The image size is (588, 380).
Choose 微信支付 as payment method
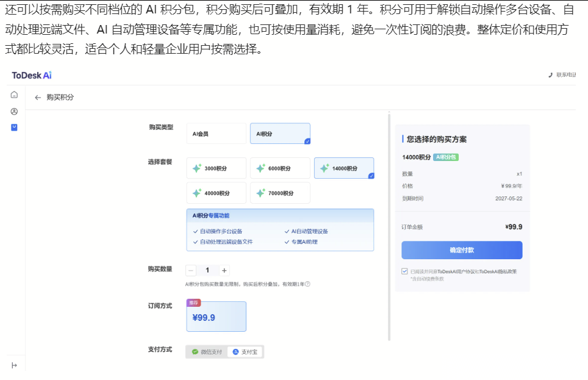coord(207,352)
